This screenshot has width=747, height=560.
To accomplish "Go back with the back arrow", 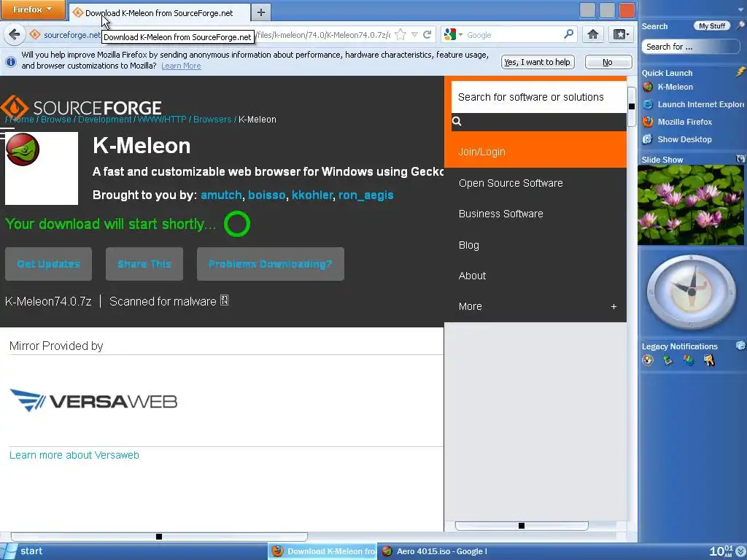I will 15,34.
